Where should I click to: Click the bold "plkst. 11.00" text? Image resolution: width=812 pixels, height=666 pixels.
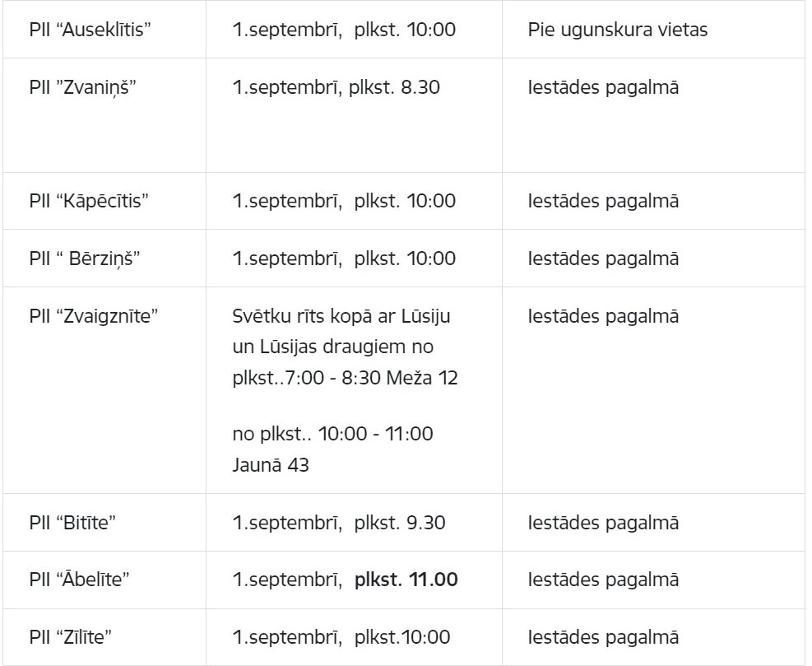coord(406,580)
